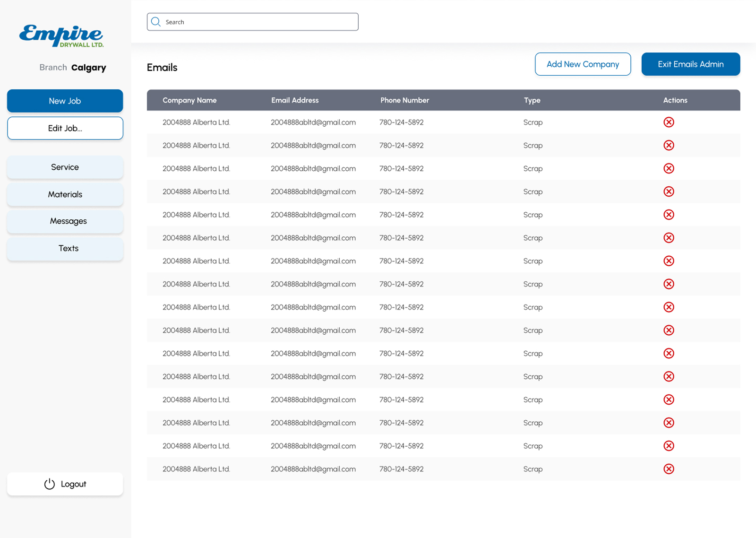Click the red X beside the eighth Scrap row
756x538 pixels.
pos(669,284)
